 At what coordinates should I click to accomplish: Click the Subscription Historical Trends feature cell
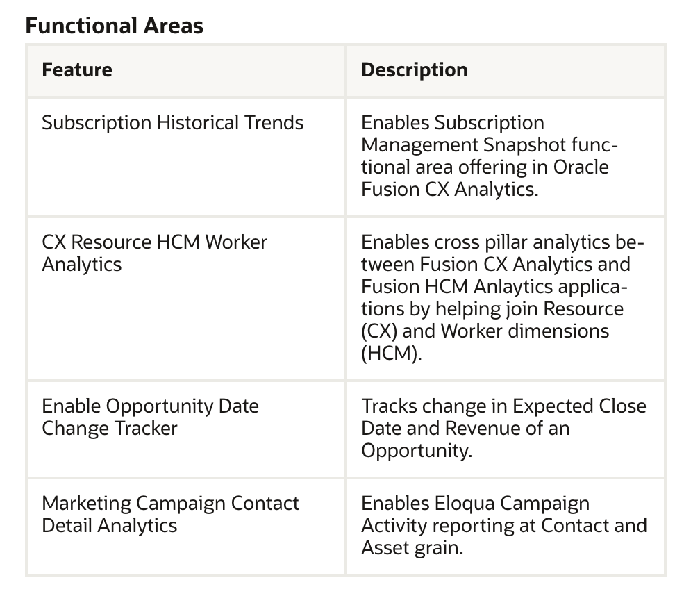pyautogui.click(x=173, y=123)
